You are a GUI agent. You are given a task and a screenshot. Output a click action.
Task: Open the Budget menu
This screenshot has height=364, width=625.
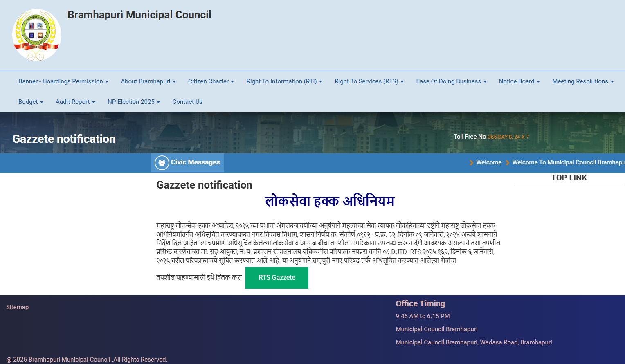point(31,102)
